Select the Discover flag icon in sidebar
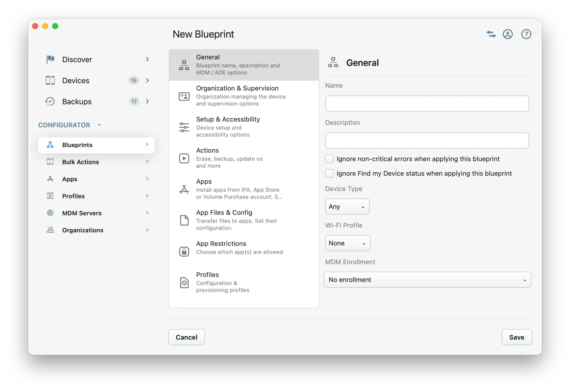 tap(50, 59)
